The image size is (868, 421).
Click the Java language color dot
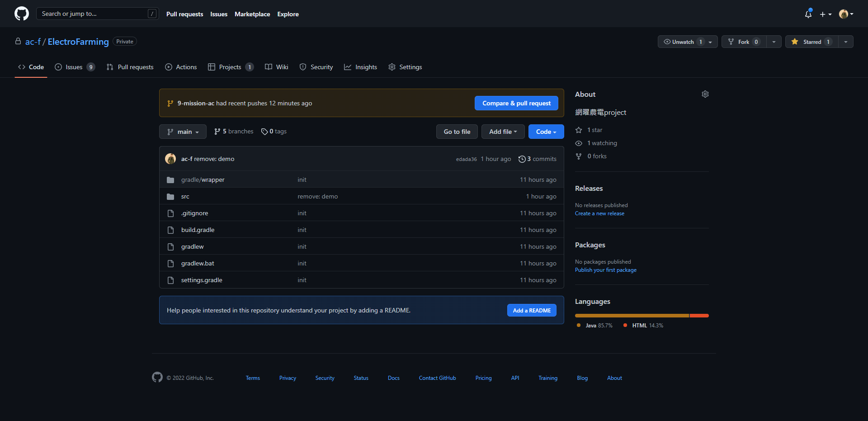[x=579, y=325]
